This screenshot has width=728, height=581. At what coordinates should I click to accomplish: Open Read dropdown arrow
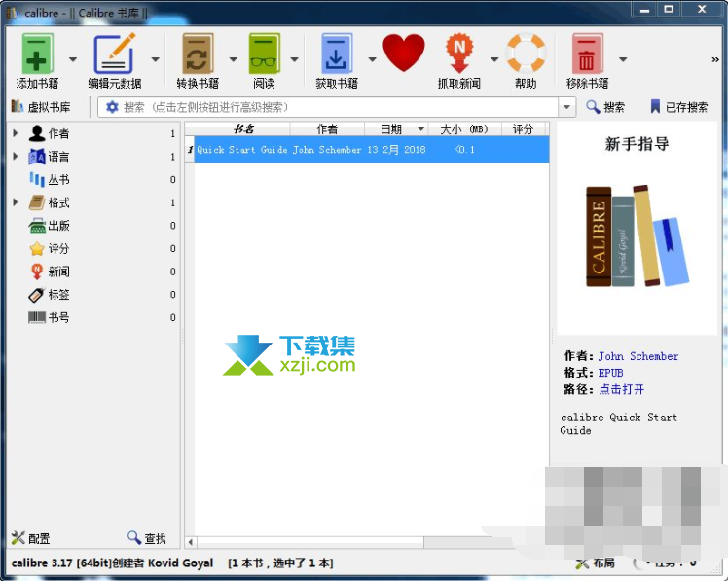294,59
